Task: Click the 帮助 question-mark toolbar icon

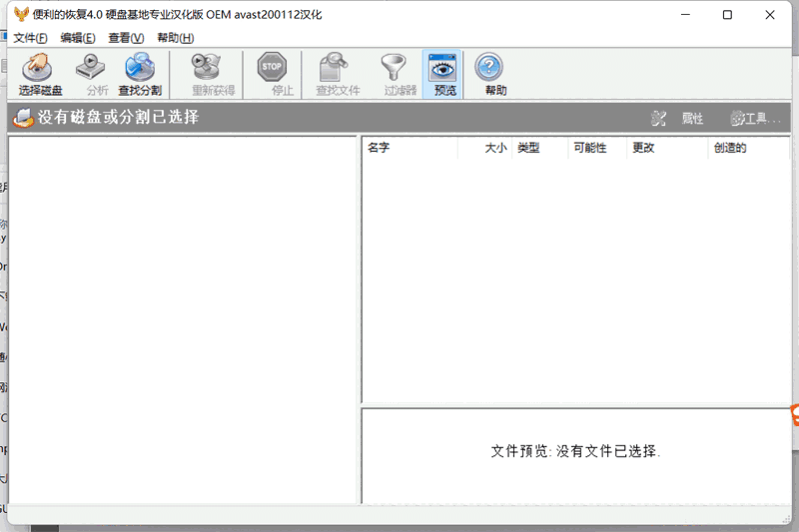Action: tap(490, 74)
